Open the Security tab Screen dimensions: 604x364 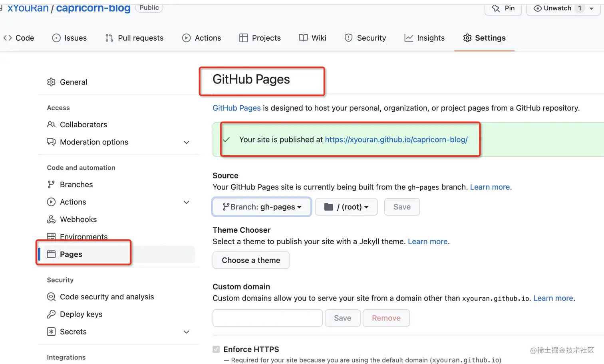365,38
